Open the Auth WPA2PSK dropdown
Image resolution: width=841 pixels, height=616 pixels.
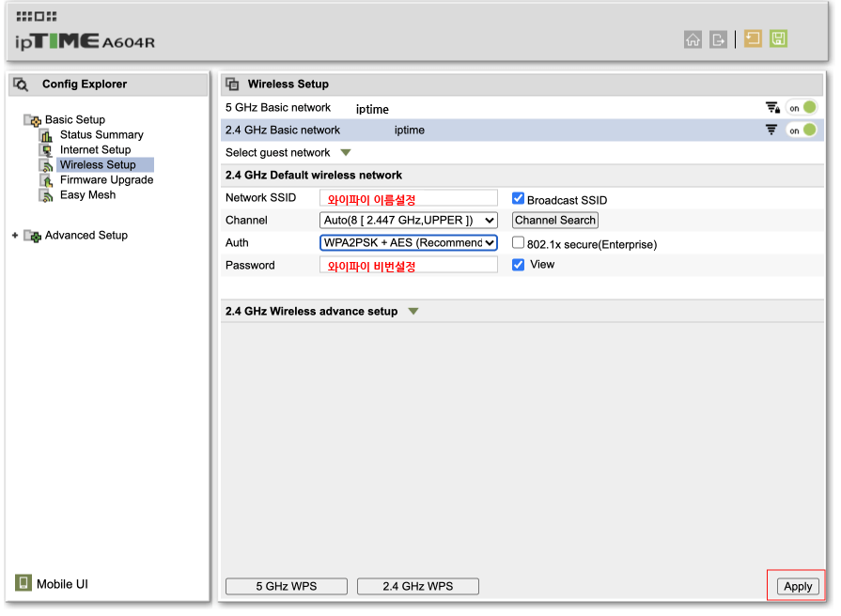pos(408,243)
